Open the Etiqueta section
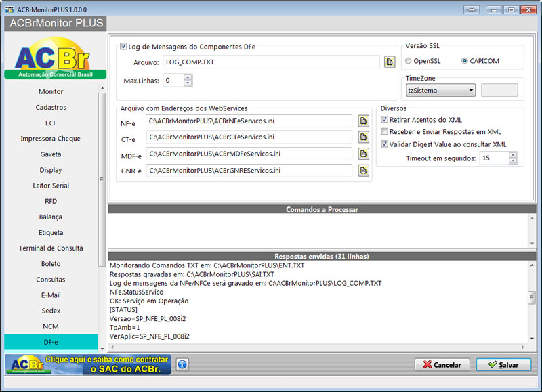This screenshot has height=392, width=542. point(51,232)
